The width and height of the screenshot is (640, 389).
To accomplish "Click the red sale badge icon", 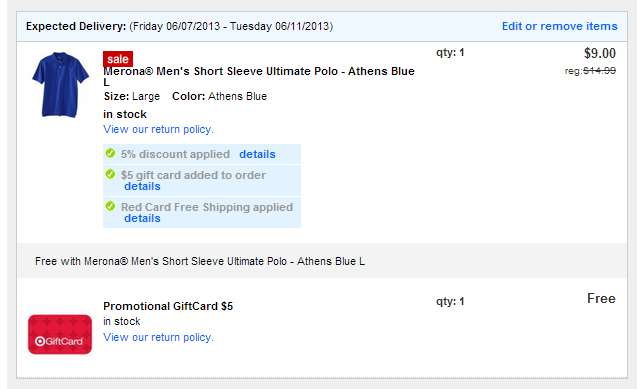I will point(118,59).
